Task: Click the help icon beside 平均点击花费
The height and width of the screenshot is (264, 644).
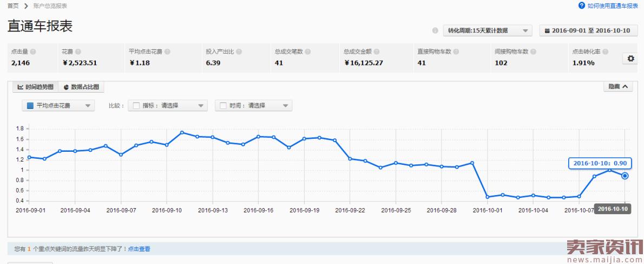Action: click(x=168, y=52)
